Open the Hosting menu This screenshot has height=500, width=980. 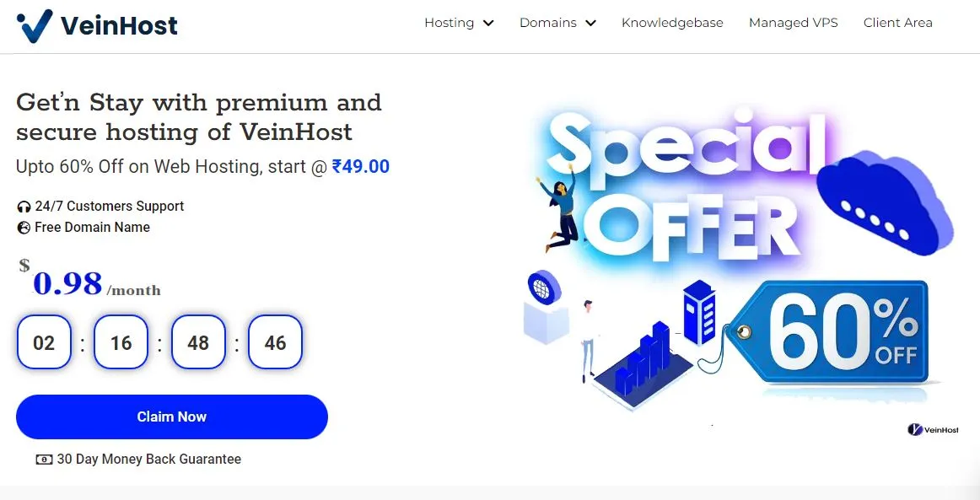coord(450,23)
